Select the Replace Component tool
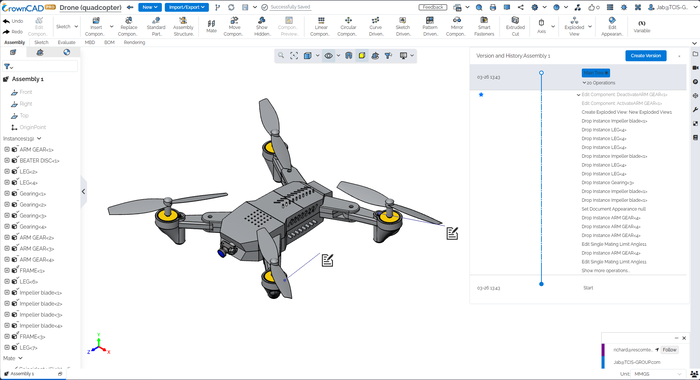The height and width of the screenshot is (380, 700). [128, 27]
